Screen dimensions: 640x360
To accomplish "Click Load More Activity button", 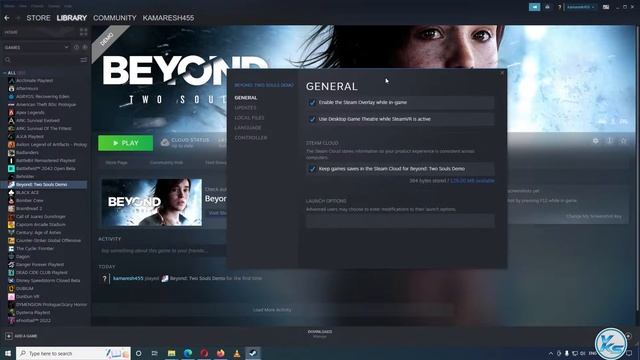I will coord(272,310).
